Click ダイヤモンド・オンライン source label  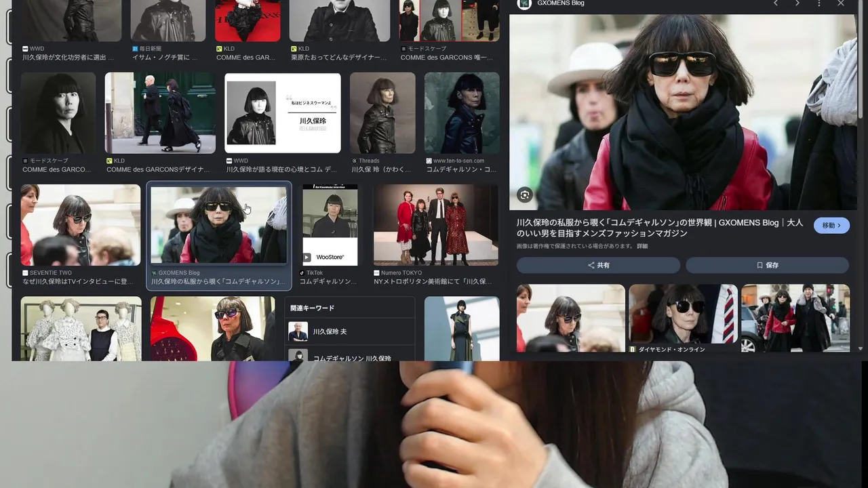[x=671, y=349]
